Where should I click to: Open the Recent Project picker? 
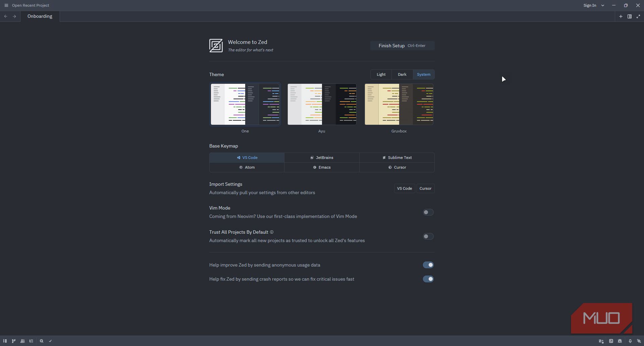(31, 5)
